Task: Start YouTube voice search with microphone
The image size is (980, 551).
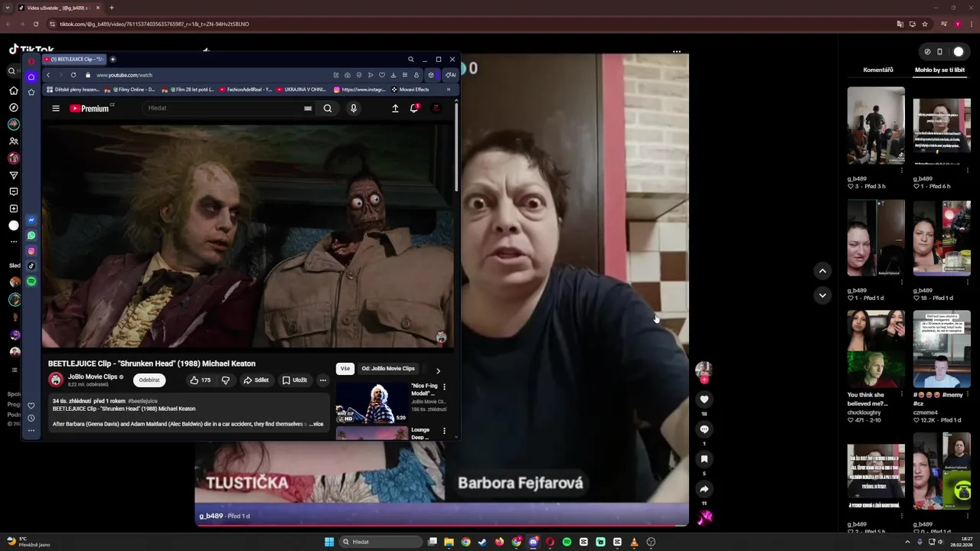Action: point(354,109)
